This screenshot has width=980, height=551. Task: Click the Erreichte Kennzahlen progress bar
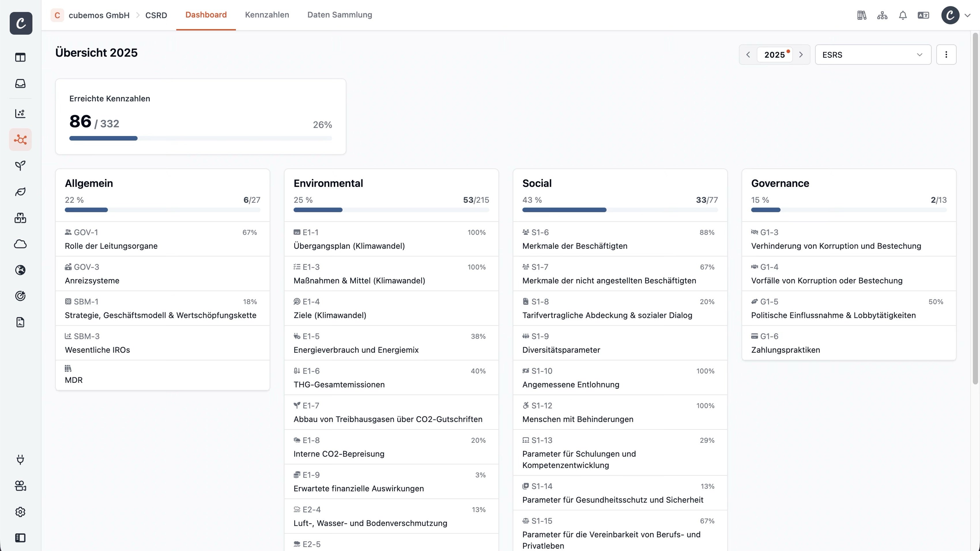[x=201, y=139]
